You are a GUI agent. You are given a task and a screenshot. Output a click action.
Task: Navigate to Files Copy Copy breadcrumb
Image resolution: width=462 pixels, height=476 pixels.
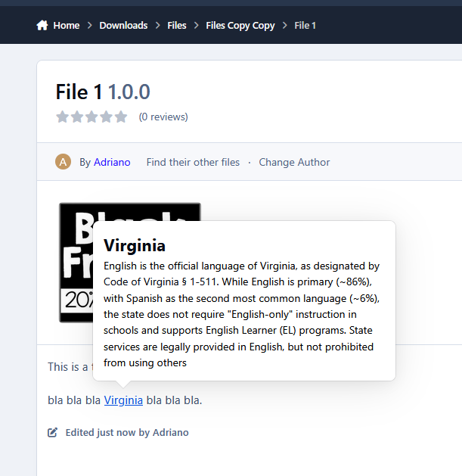tap(240, 26)
